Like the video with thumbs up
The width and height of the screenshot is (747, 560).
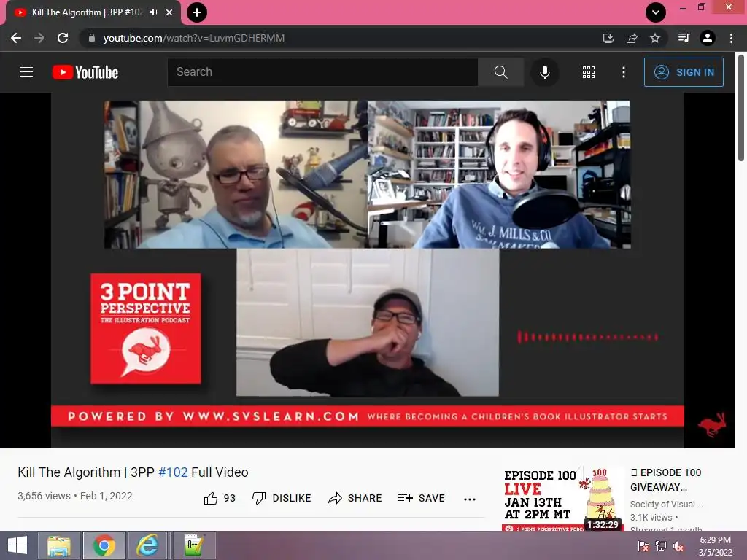(220, 498)
